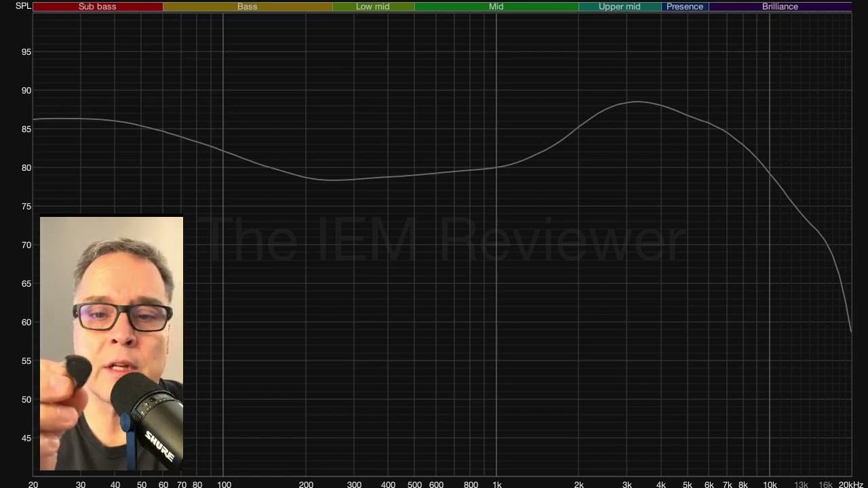Click the 80 dB axis value

26,167
